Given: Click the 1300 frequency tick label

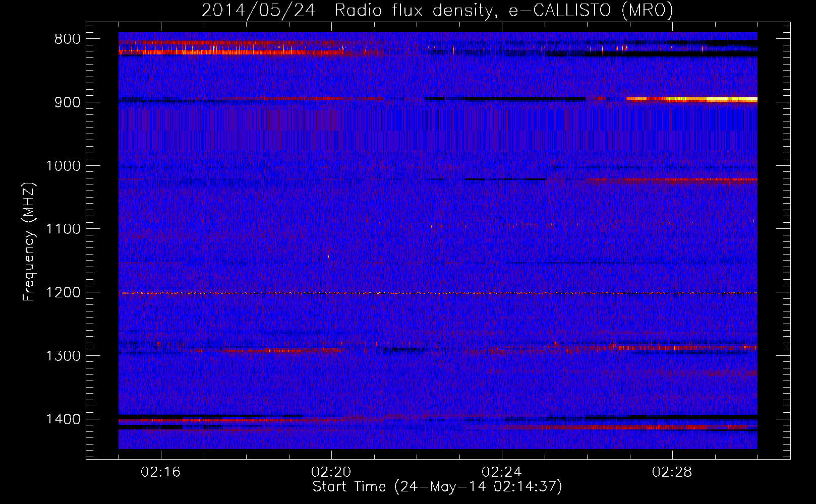Looking at the screenshot, I should point(63,356).
